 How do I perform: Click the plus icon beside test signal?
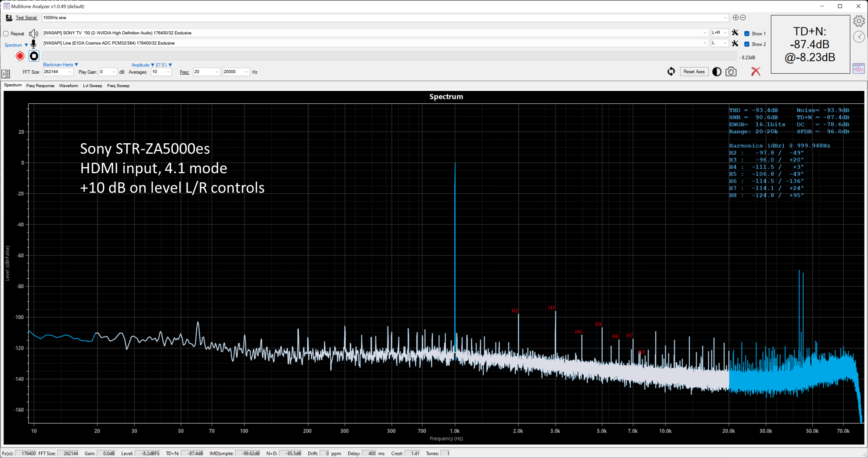pos(736,17)
